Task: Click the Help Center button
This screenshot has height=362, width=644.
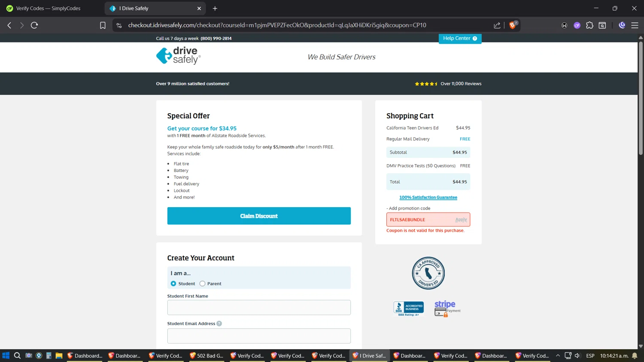Action: click(x=460, y=39)
